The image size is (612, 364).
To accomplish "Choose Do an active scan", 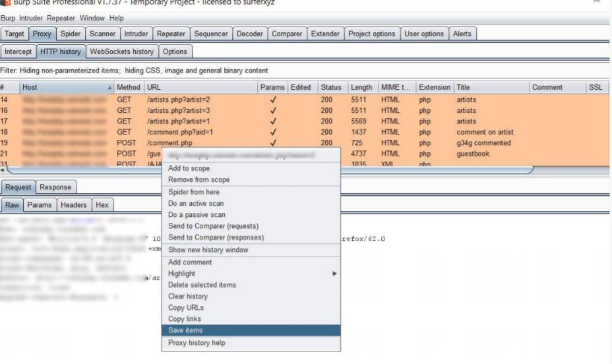I will tap(251, 204).
